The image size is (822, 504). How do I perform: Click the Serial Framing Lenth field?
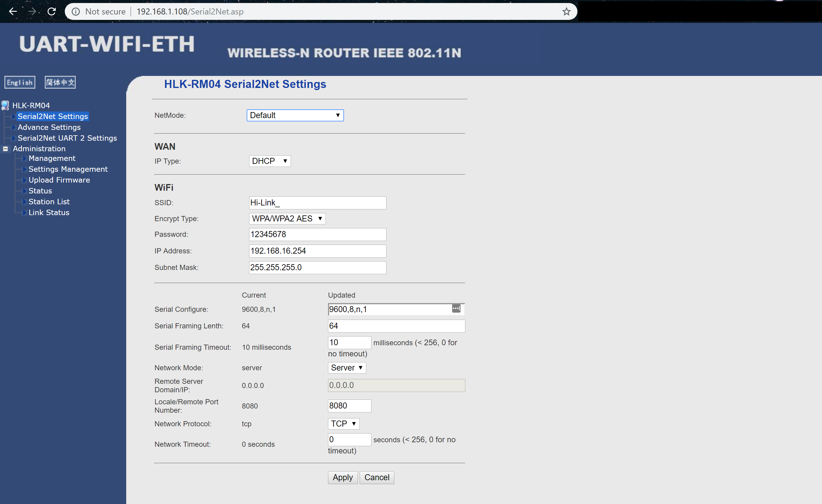[x=396, y=326]
